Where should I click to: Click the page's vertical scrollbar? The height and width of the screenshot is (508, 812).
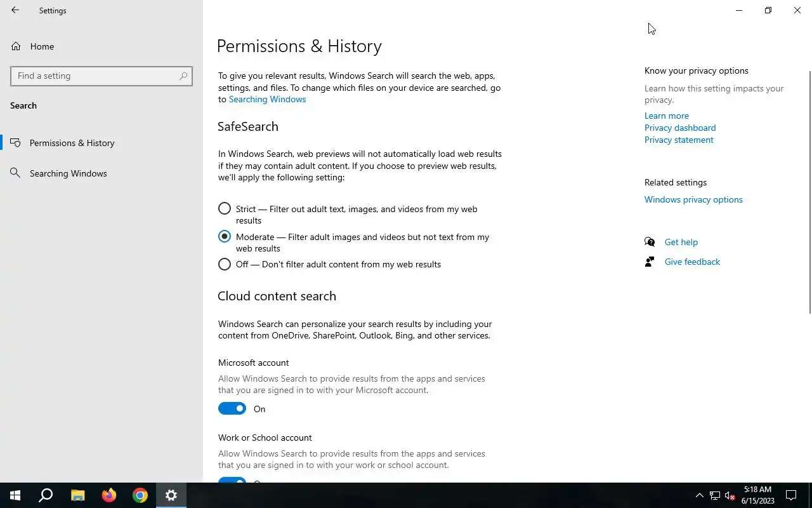809,190
